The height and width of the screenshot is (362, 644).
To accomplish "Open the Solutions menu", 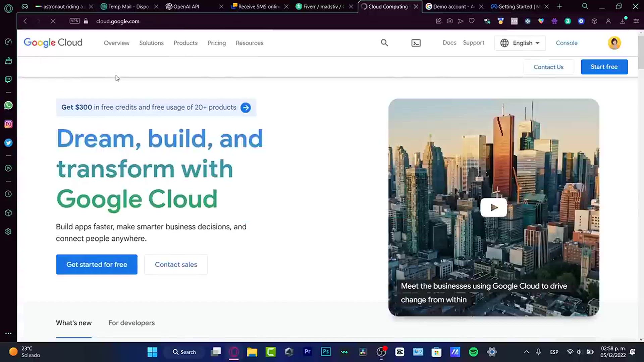I will pos(151,43).
